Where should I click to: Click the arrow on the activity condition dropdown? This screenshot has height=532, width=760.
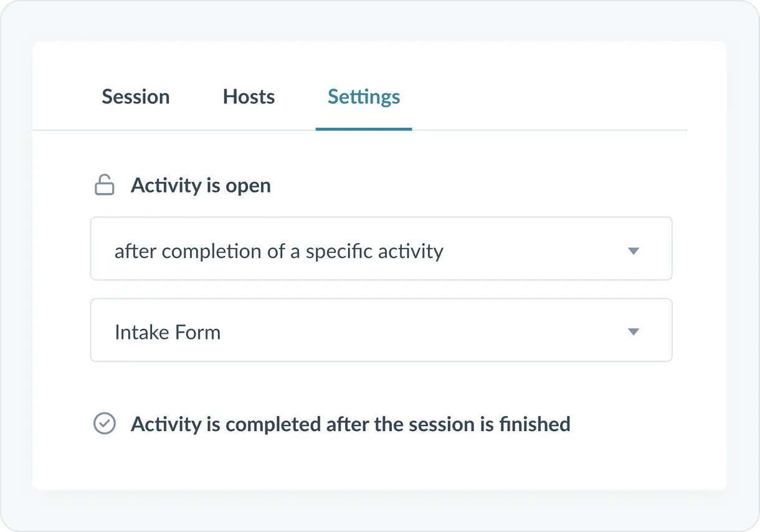(634, 251)
